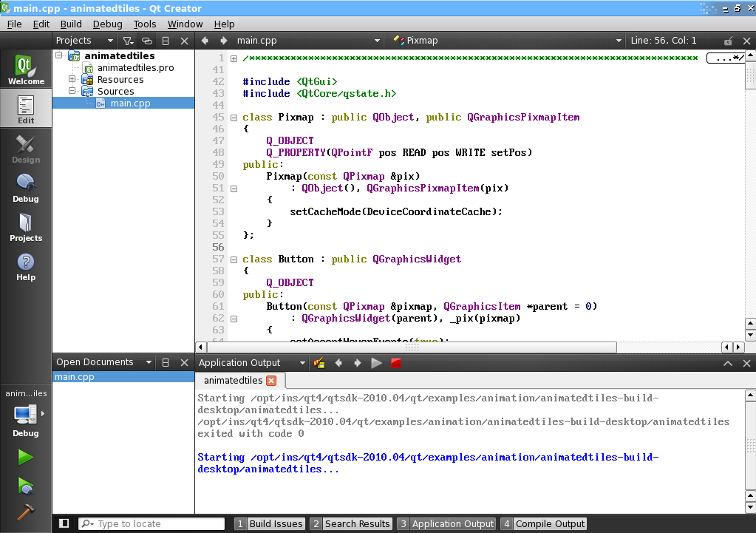Image resolution: width=756 pixels, height=533 pixels.
Task: Split the Projects side pane
Action: (166, 41)
